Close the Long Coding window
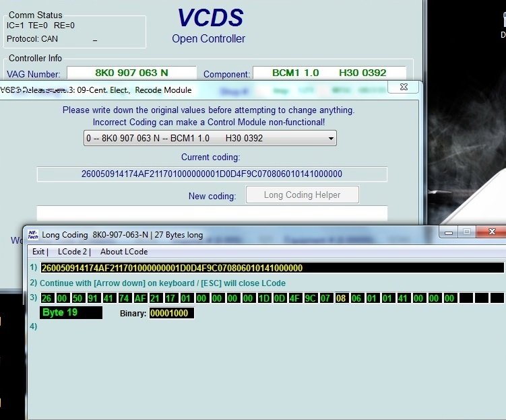Screen dimensions: 506x420 click(491, 232)
